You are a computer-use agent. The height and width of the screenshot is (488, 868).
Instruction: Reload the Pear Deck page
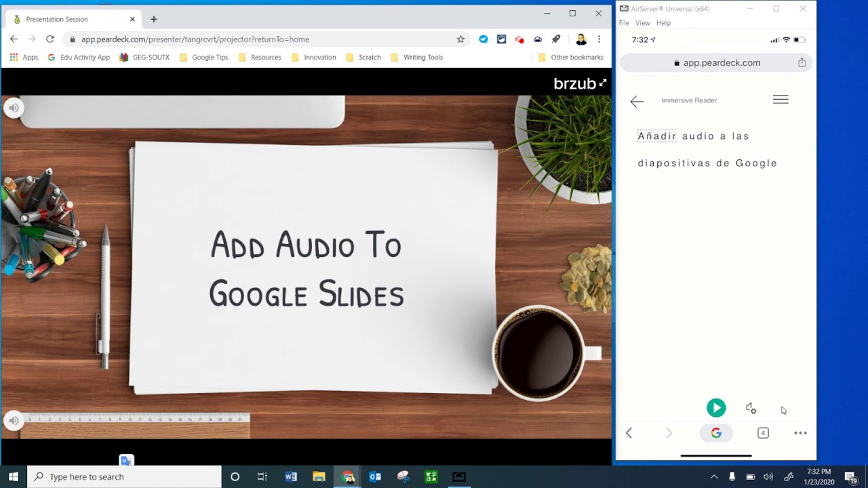tap(50, 39)
